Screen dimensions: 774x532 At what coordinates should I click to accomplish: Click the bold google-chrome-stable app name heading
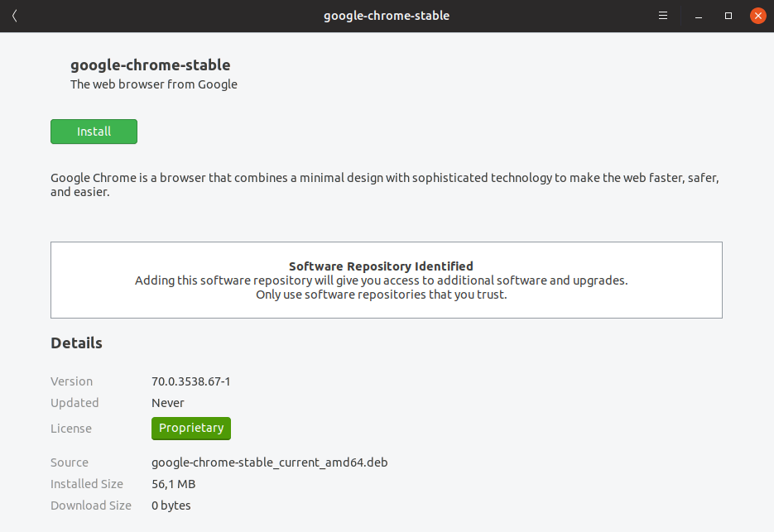150,65
